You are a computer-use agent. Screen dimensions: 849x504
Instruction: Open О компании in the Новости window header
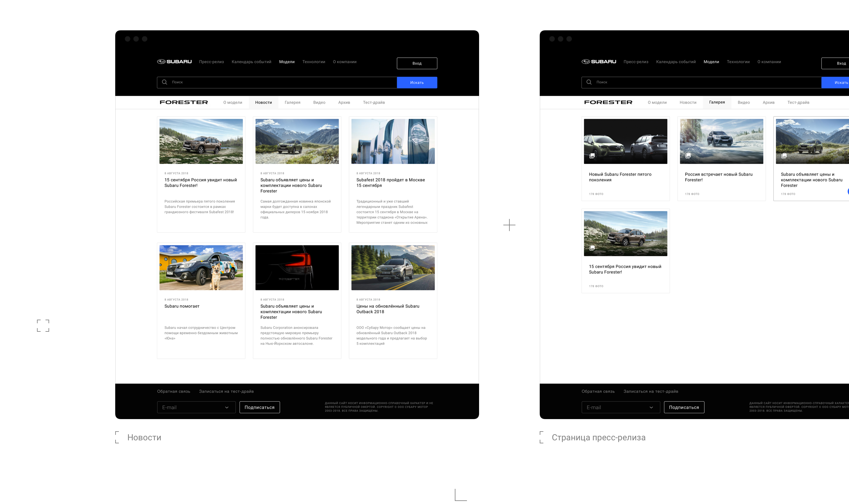[x=344, y=62]
